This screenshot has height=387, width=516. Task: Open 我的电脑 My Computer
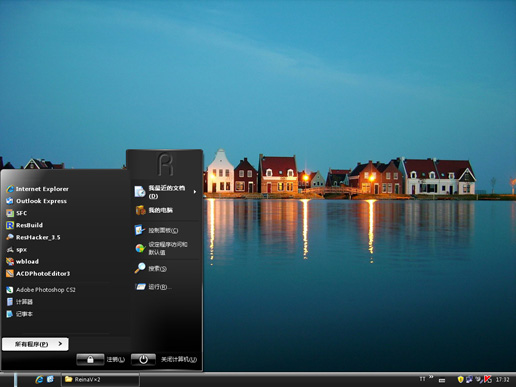pyautogui.click(x=154, y=210)
